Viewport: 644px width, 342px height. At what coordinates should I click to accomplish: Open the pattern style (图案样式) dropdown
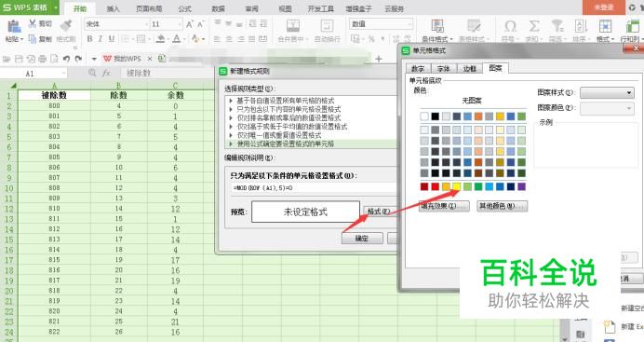pyautogui.click(x=629, y=93)
